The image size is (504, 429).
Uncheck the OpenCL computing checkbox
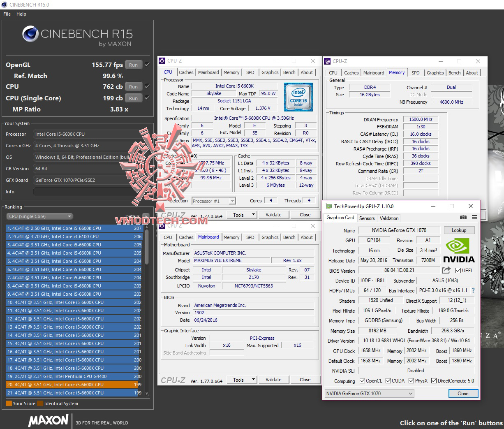click(x=361, y=380)
